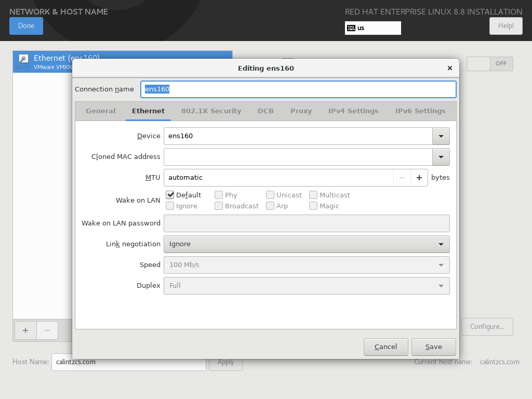Click the MTU automatic field

(278, 178)
